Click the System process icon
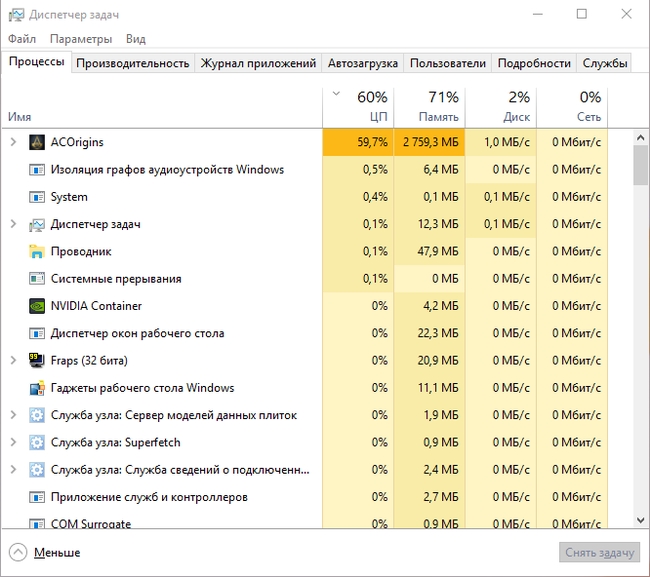 (37, 197)
